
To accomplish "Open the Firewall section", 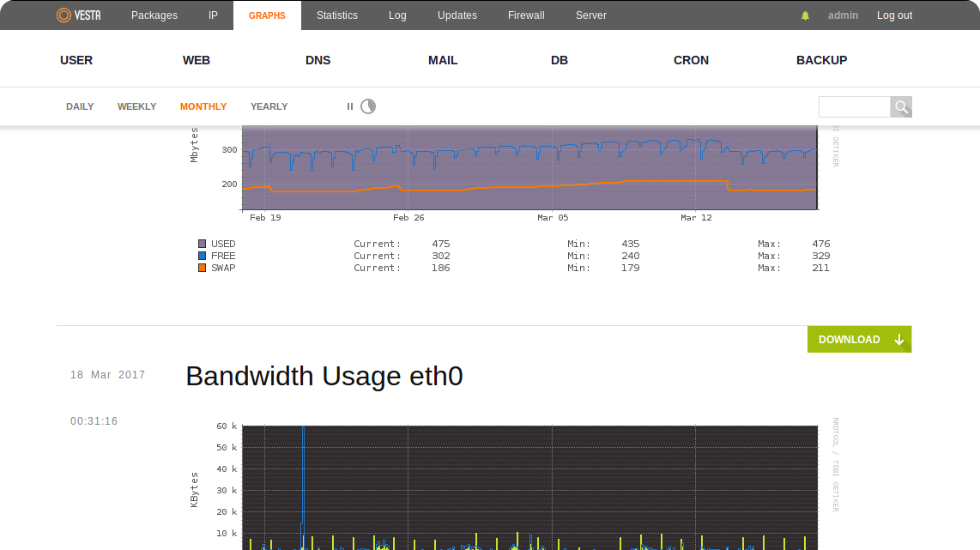I will pos(525,15).
